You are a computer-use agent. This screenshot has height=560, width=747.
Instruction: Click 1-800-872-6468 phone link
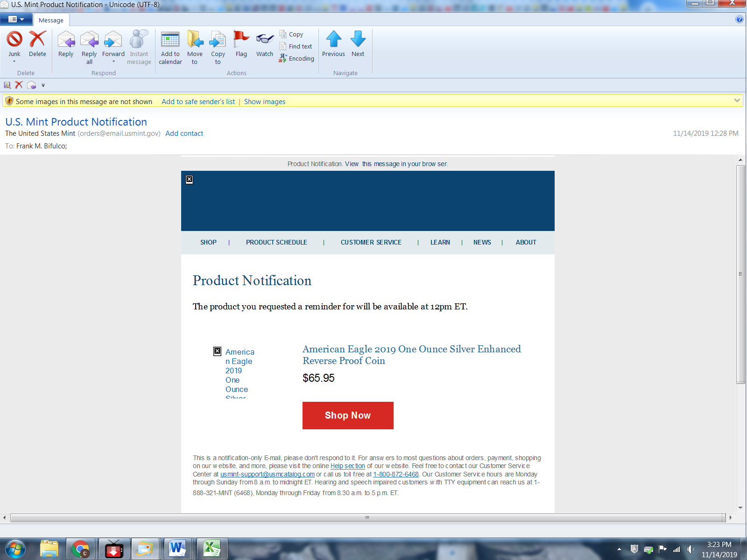click(x=395, y=474)
